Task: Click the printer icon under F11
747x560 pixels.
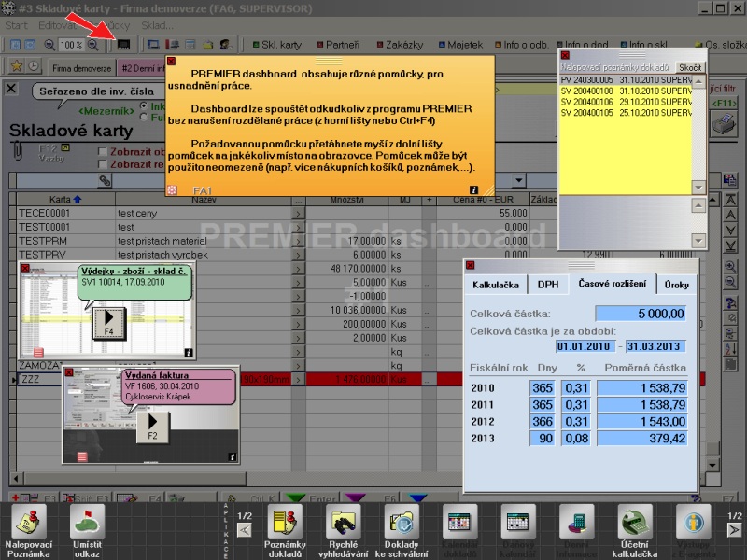Action: pyautogui.click(x=724, y=125)
